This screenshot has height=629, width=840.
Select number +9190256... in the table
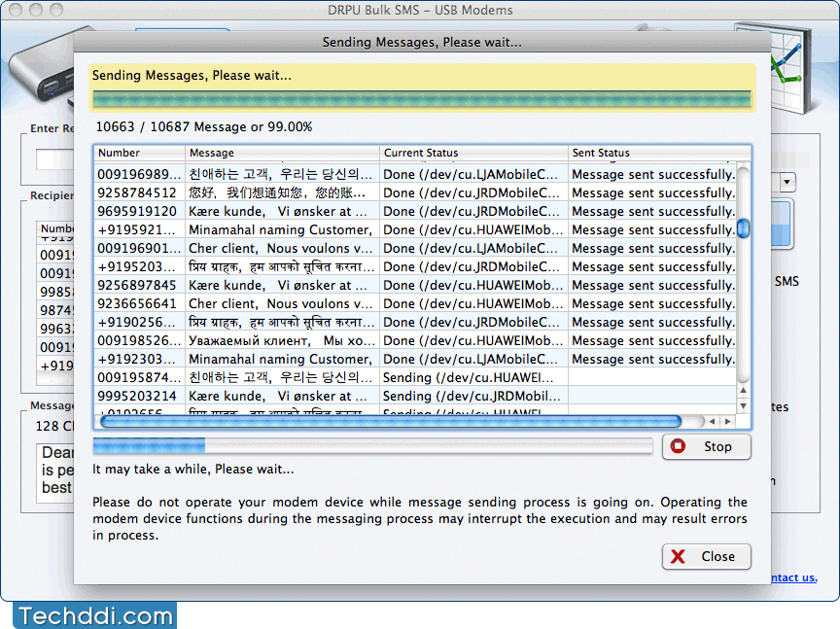(x=137, y=322)
